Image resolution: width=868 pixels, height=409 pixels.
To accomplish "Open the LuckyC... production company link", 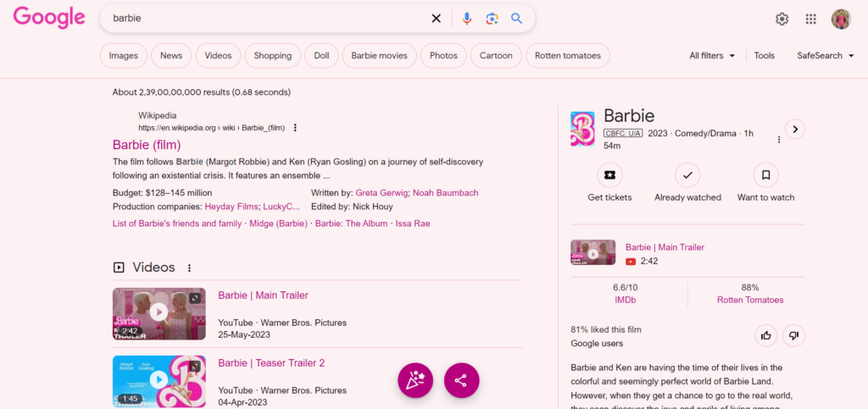I will point(281,207).
